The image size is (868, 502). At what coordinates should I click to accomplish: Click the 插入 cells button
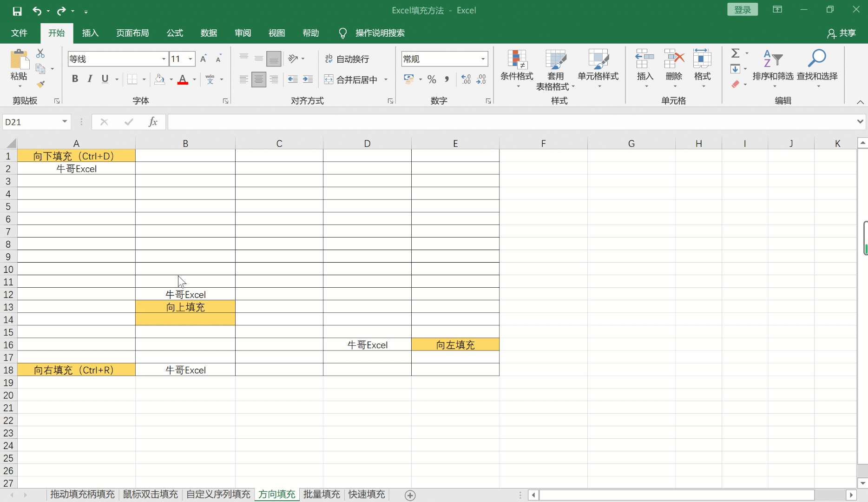(x=645, y=68)
